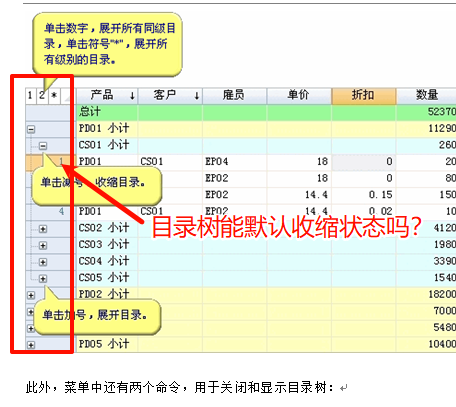Screen dimensions: 456x407
Task: Select the 雇员 column header
Action: click(235, 96)
